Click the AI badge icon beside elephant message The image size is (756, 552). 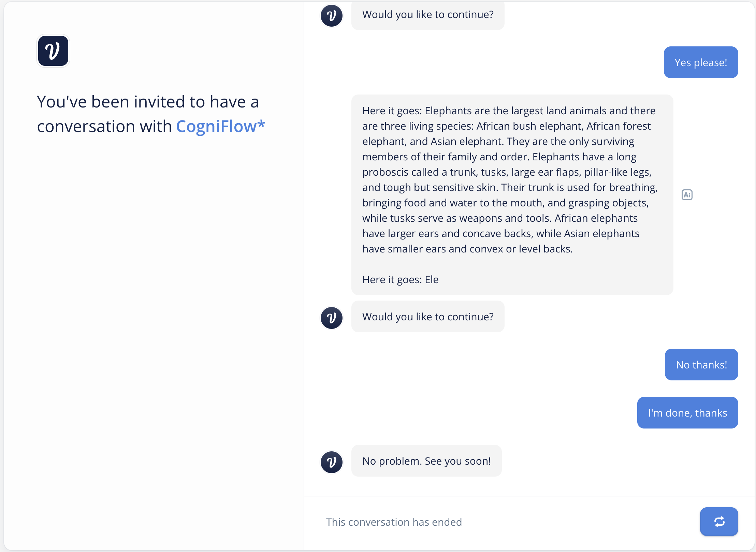coord(687,195)
